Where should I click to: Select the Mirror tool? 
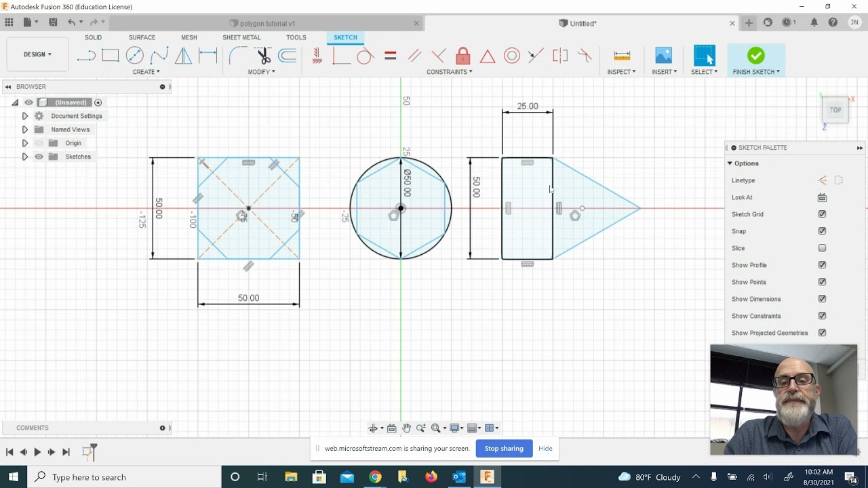click(x=183, y=56)
